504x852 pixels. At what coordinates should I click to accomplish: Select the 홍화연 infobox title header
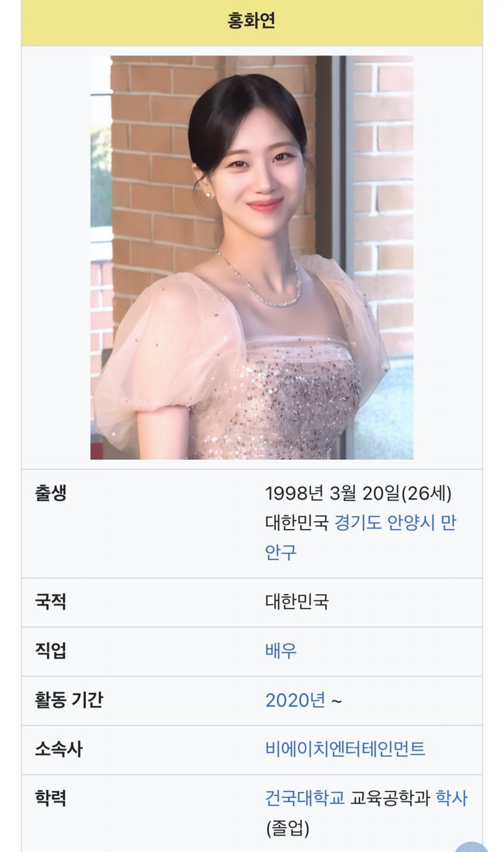(251, 21)
